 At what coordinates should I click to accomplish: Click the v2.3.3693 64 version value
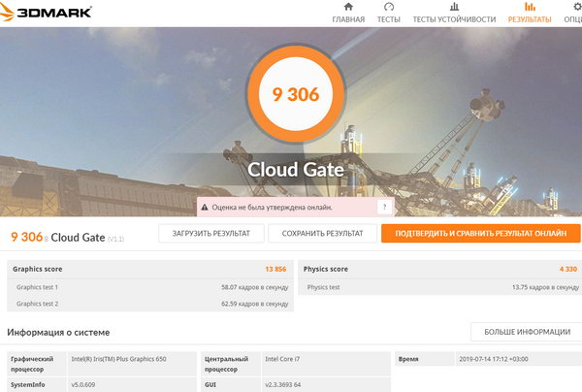point(283,384)
